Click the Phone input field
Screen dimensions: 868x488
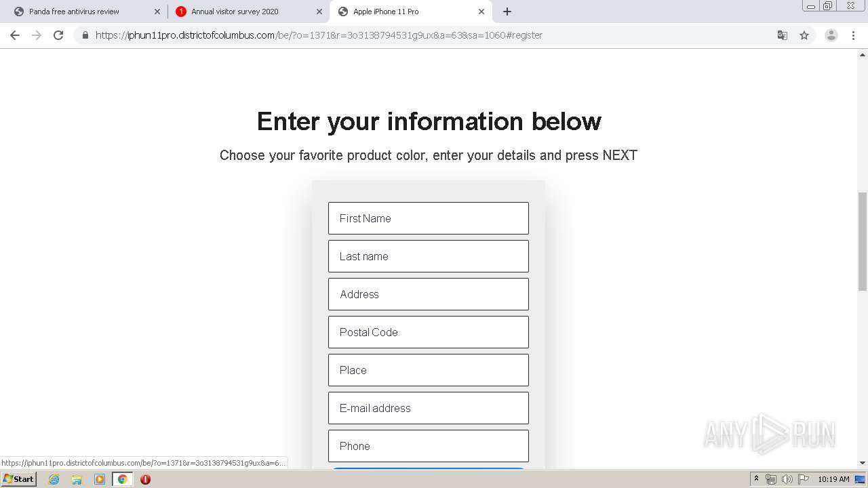429,446
